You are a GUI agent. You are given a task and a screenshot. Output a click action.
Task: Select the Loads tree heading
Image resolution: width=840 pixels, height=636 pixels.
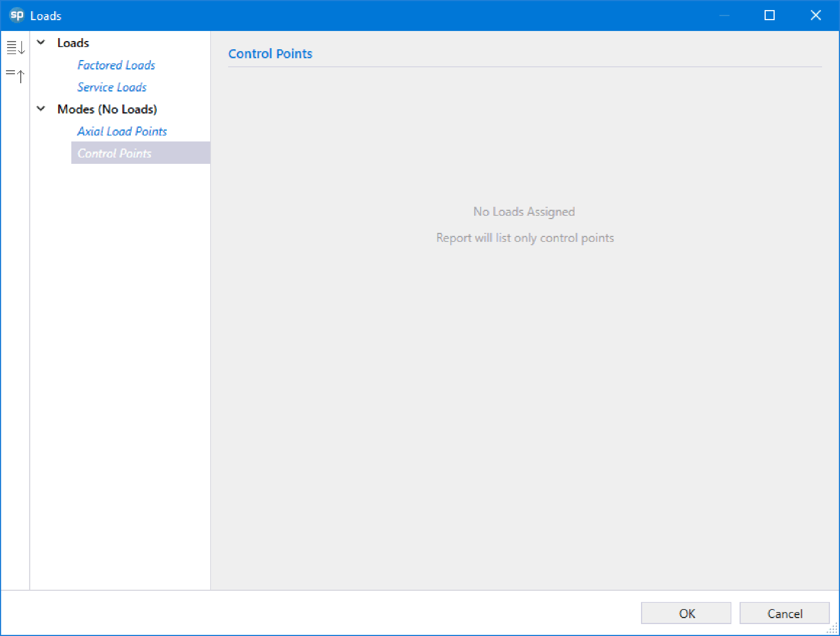coord(73,43)
